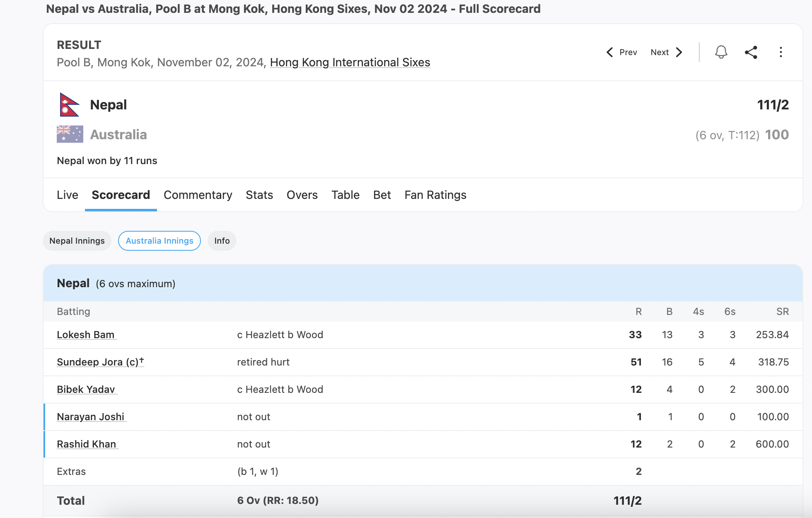The width and height of the screenshot is (812, 518).
Task: Select the Australia Innings pill
Action: (159, 241)
